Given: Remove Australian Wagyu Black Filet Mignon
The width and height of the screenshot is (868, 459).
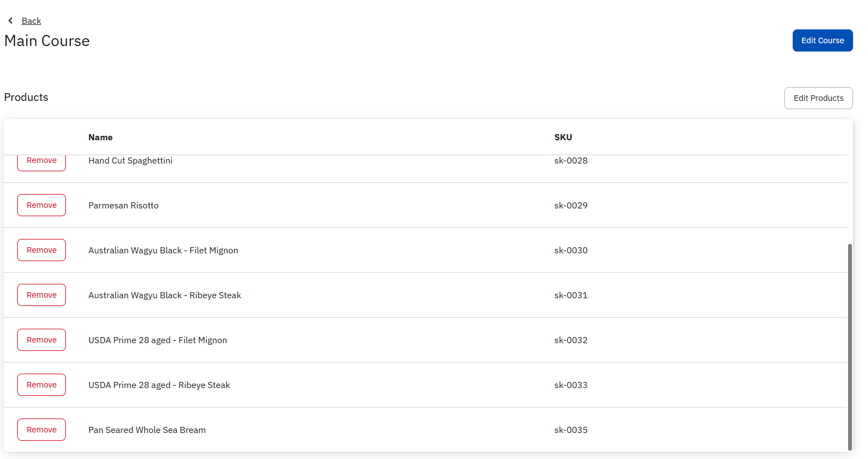Looking at the screenshot, I should pos(42,250).
